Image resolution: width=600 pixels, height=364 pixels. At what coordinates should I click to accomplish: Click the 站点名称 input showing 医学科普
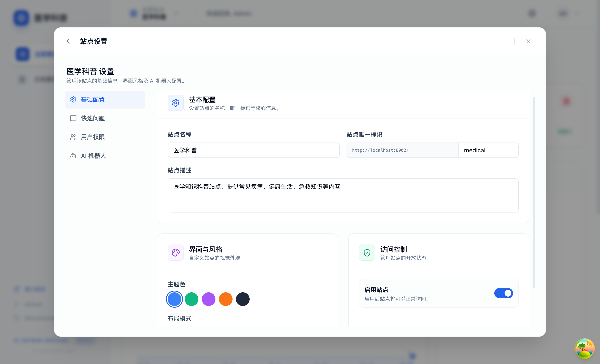pos(253,150)
